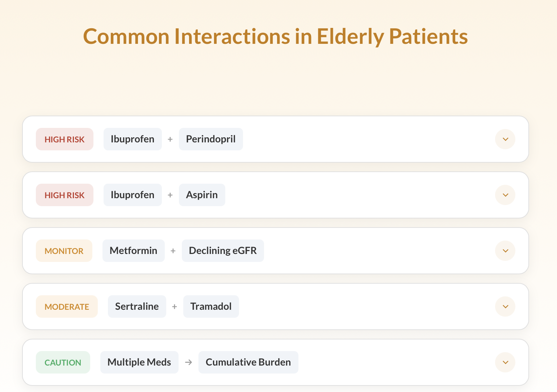This screenshot has height=392, width=557.
Task: Click the Cumulative Burden label
Action: 248,362
